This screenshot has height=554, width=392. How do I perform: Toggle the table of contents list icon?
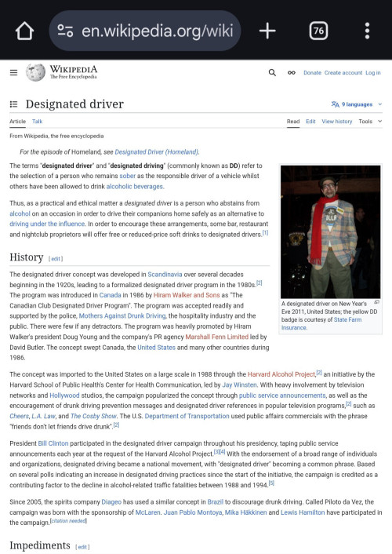coord(14,104)
